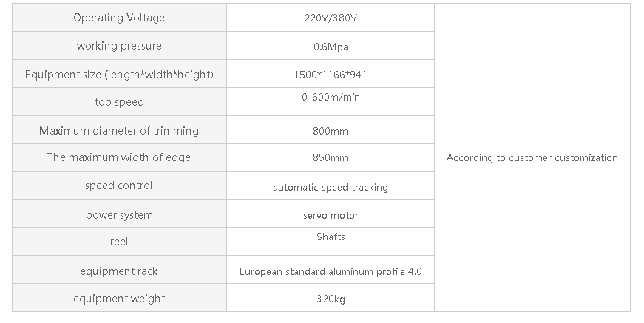
Task: Select the automatic speed tracking text
Action: tap(331, 188)
